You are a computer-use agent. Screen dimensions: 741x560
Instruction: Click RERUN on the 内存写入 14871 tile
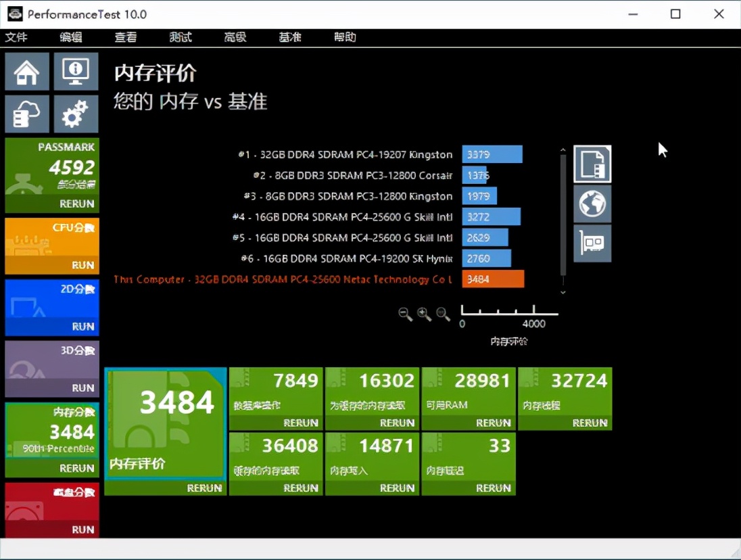[x=398, y=488]
